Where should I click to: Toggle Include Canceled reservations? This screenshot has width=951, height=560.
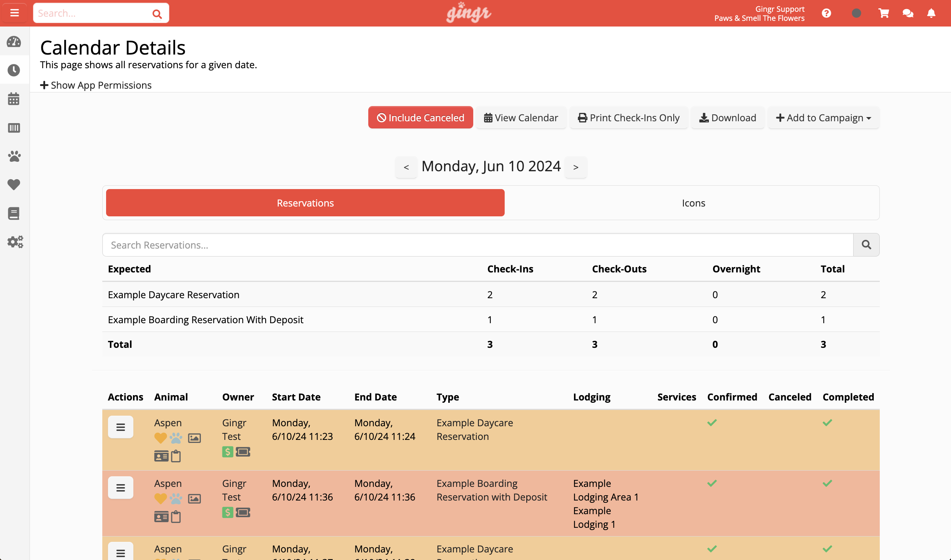click(x=420, y=117)
